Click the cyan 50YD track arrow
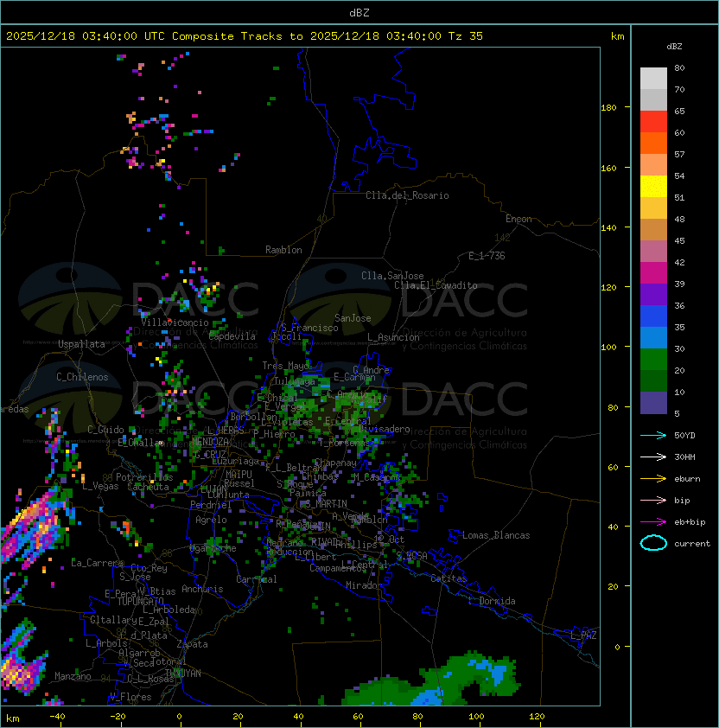719x728 pixels. coord(653,435)
